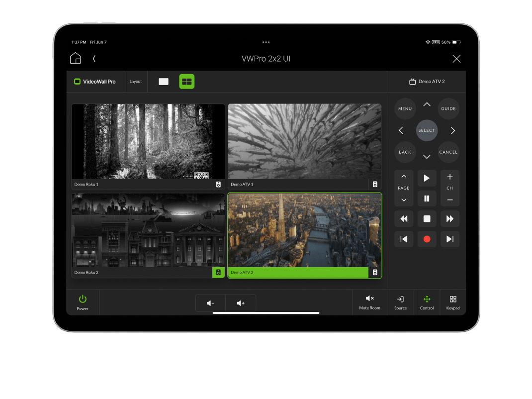The image size is (532, 399).
Task: Go back using the left chevron
Action: click(94, 59)
